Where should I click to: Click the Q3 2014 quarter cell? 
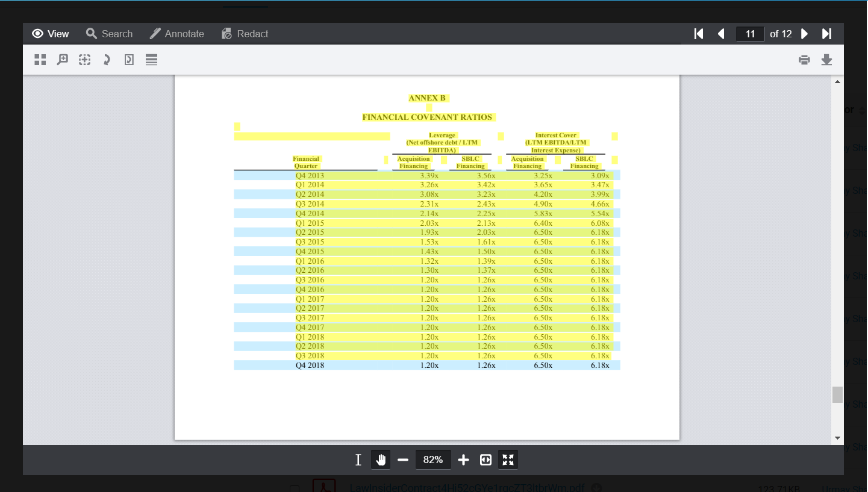click(x=310, y=204)
